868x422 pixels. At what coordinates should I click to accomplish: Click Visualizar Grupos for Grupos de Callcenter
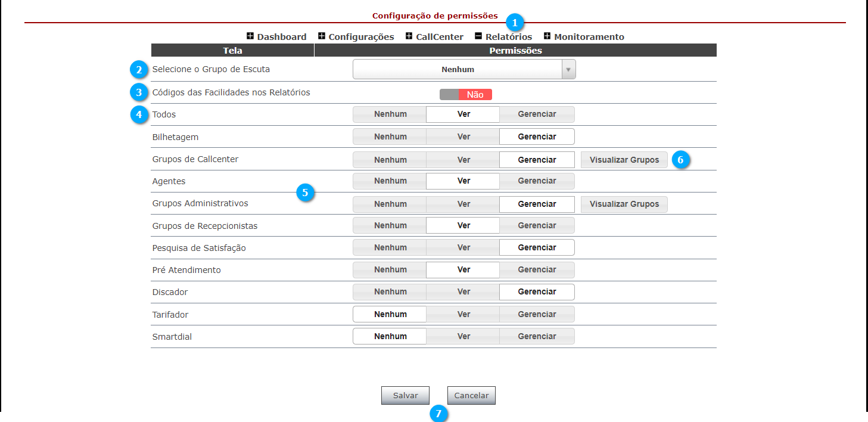(x=624, y=160)
